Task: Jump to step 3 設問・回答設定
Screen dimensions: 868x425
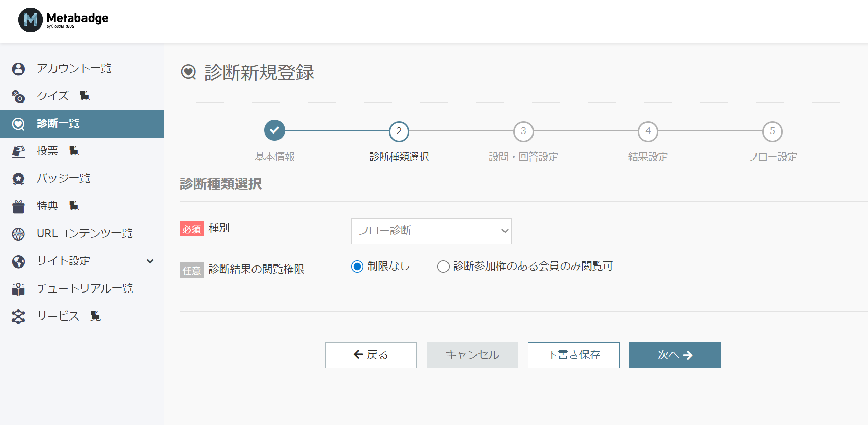Action: point(523,131)
